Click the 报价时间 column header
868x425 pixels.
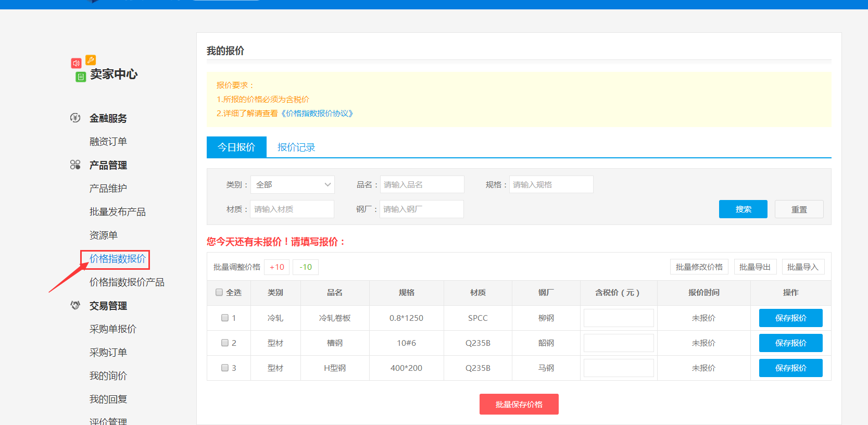pos(704,293)
